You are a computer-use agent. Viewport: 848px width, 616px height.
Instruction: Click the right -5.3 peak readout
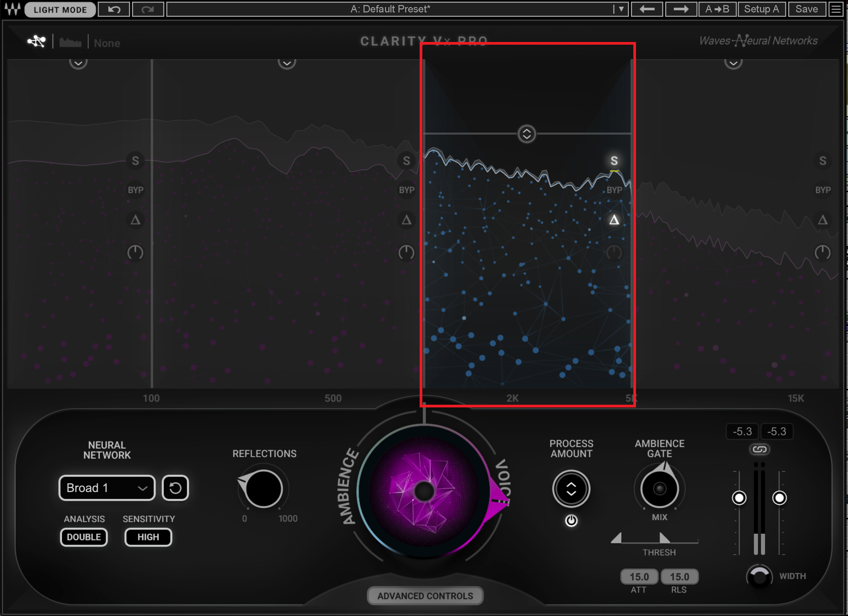point(776,432)
